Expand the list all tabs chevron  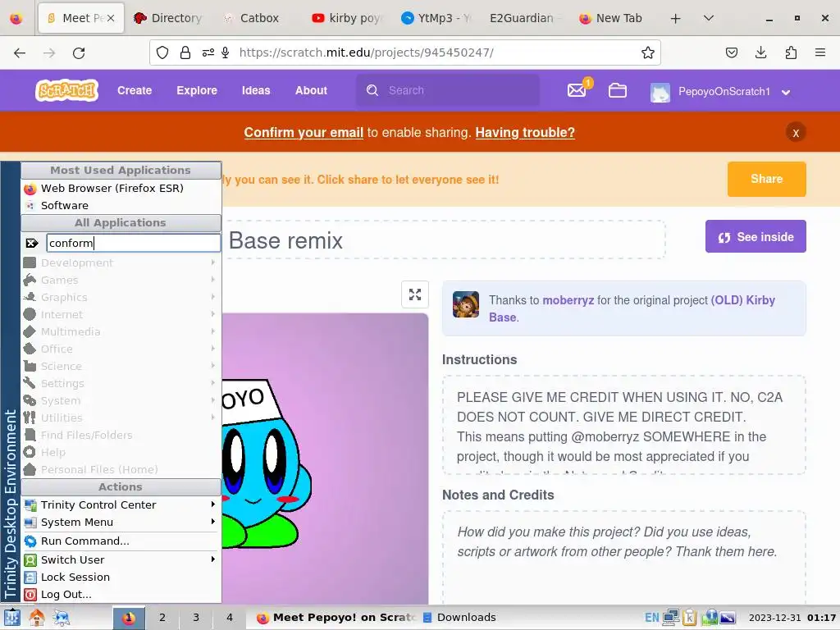(x=708, y=18)
